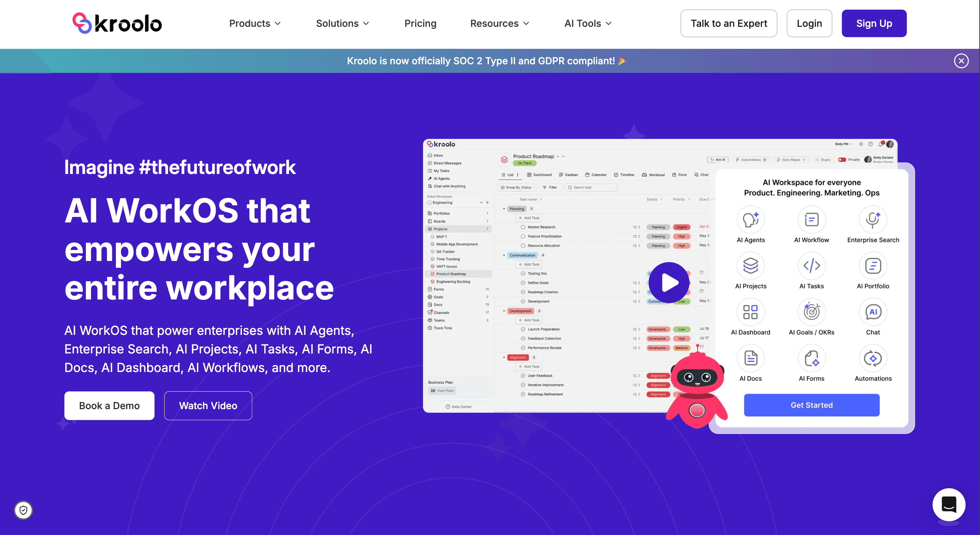Select the AI Goals / OKRs target icon
Viewport: 980px width, 535px height.
(x=812, y=312)
